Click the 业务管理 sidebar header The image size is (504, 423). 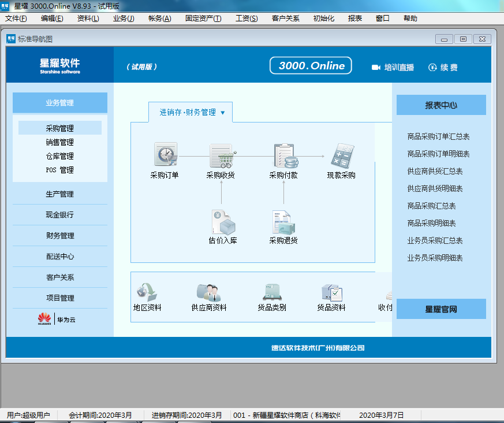(x=60, y=103)
